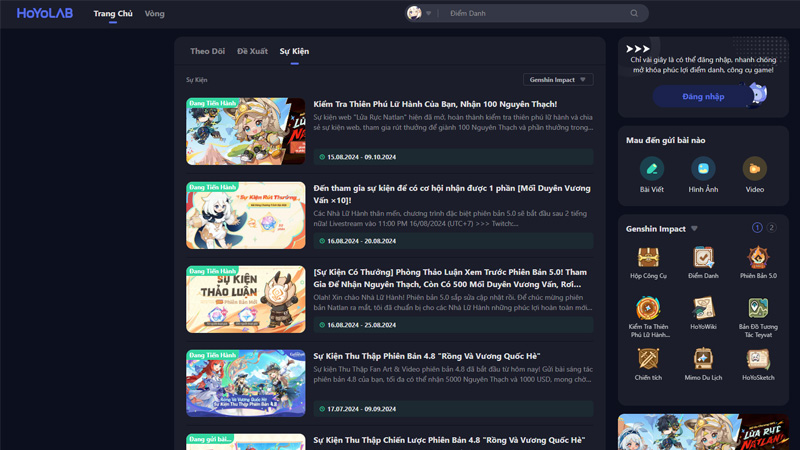
Task: Open the Vòng menu in header
Action: (154, 14)
